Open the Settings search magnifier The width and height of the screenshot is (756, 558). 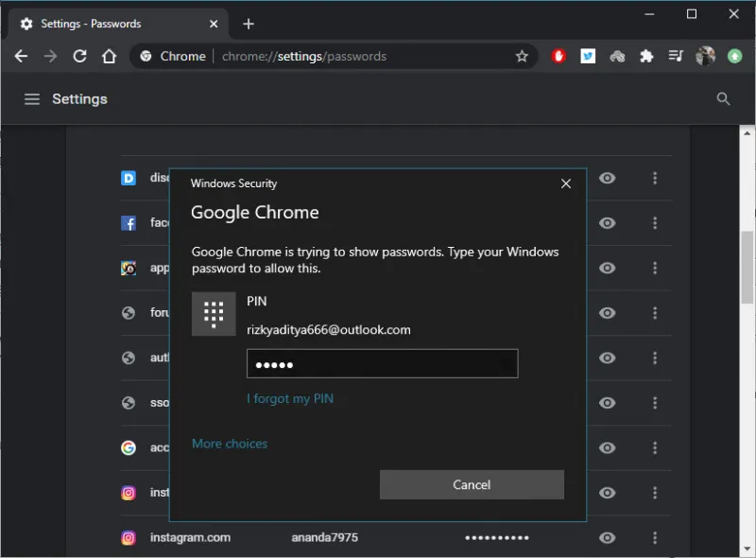point(724,99)
